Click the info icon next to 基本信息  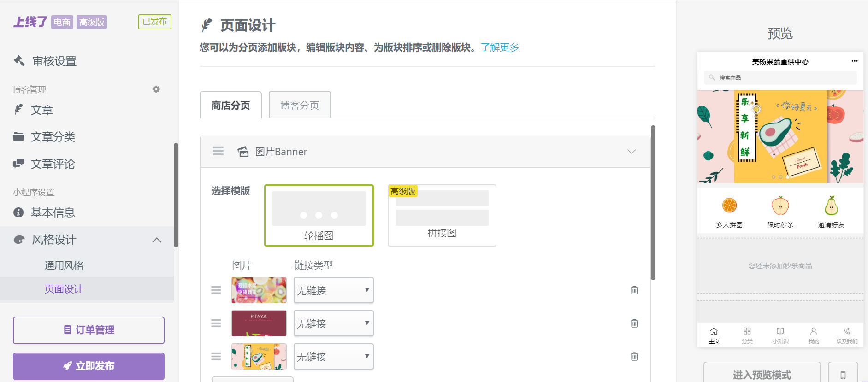coord(18,212)
